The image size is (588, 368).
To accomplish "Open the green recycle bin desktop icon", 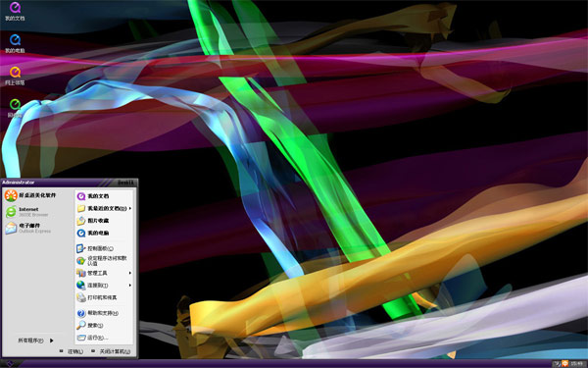I will pos(15,108).
